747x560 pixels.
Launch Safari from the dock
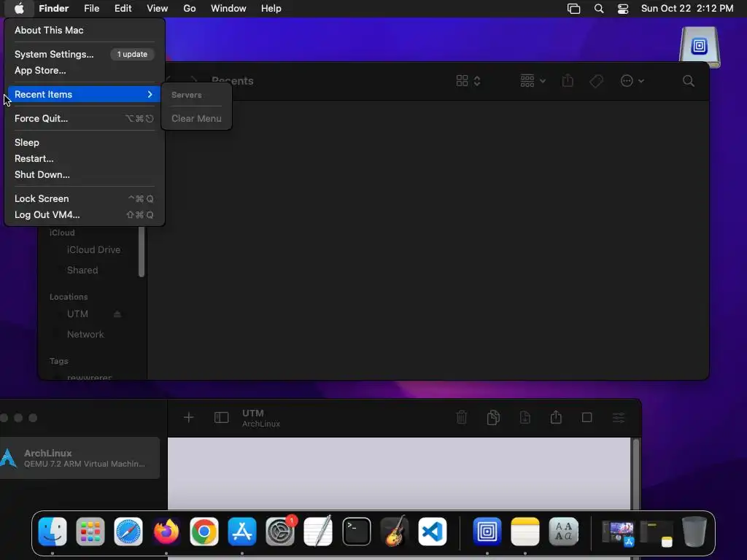click(128, 531)
